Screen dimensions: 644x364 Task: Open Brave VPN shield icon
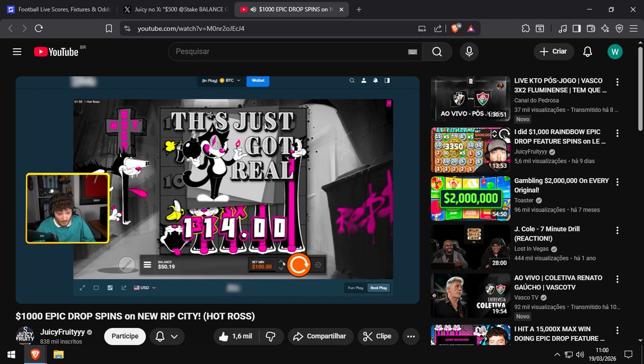coord(619,28)
